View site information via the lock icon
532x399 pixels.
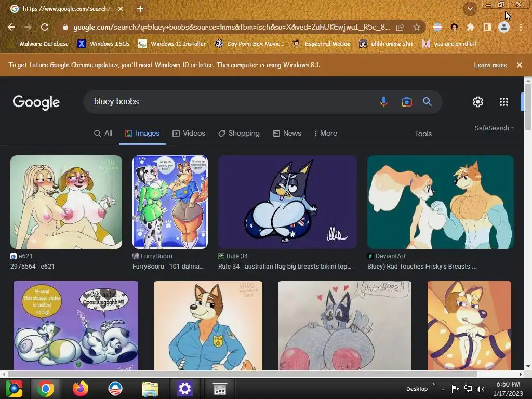point(65,27)
